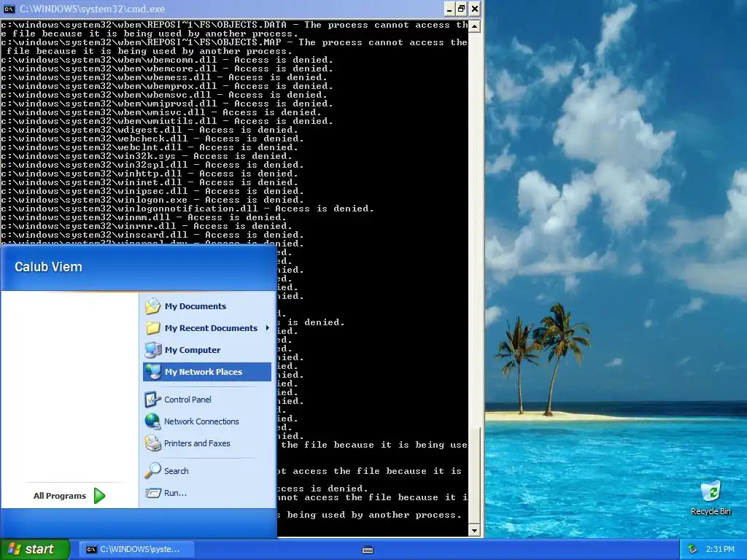Screen dimensions: 747x560
Task: Select My Network Places menu entry
Action: point(206,372)
